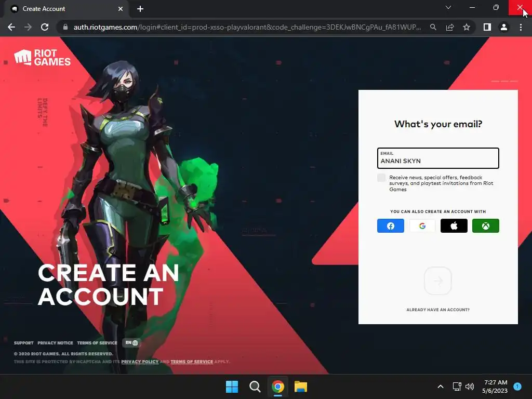The height and width of the screenshot is (399, 532).
Task: Open the notification badge in tray
Action: pyautogui.click(x=517, y=387)
